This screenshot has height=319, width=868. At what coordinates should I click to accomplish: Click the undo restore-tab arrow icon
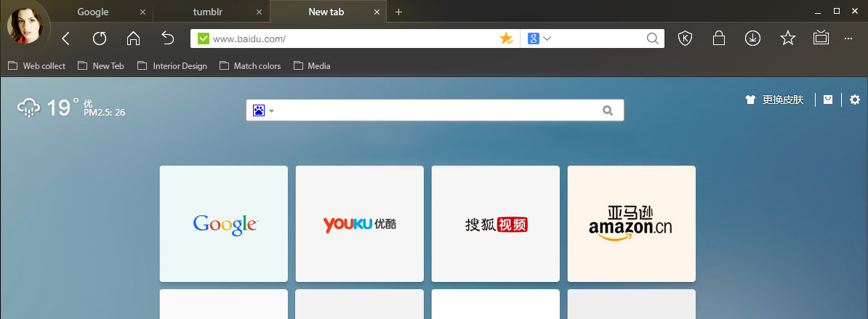pos(168,38)
